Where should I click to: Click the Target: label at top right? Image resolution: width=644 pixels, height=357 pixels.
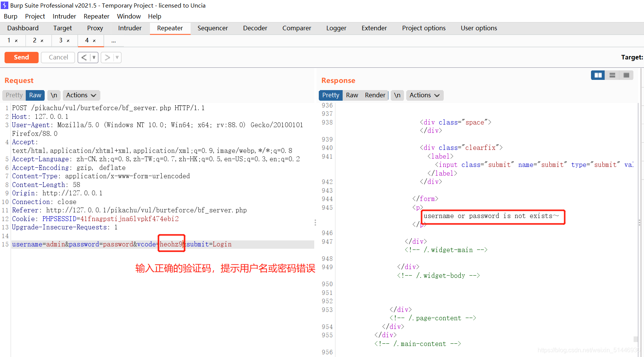(632, 58)
